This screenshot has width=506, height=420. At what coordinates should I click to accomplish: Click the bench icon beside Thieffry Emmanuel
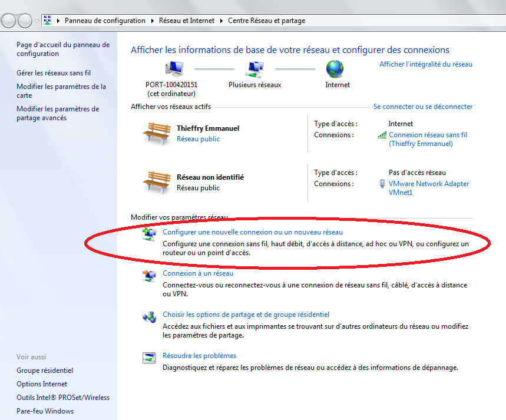click(156, 133)
